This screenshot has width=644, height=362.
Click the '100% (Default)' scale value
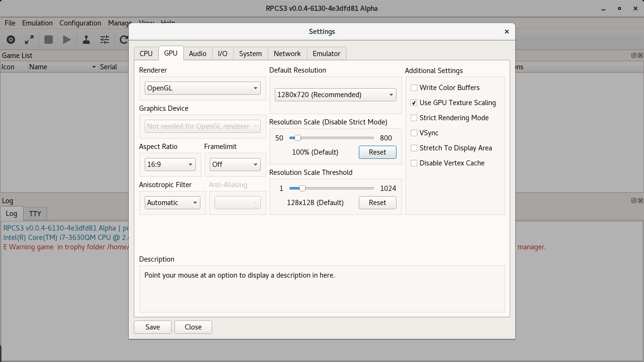(x=315, y=152)
